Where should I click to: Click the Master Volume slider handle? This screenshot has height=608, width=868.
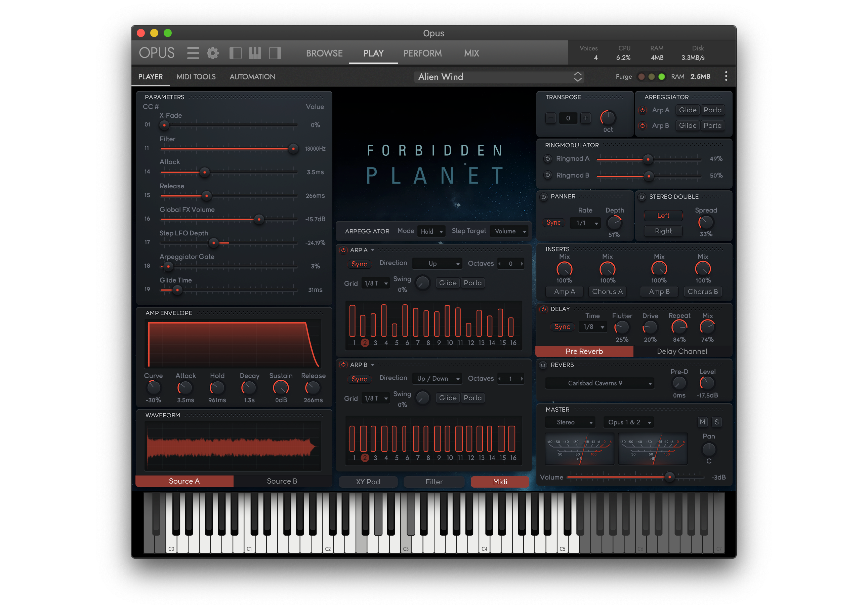click(x=669, y=477)
